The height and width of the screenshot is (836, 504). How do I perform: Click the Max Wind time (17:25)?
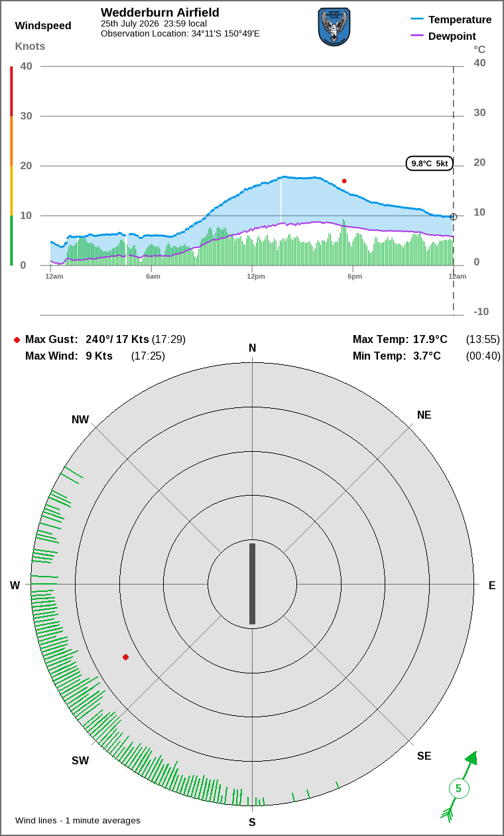148,356
